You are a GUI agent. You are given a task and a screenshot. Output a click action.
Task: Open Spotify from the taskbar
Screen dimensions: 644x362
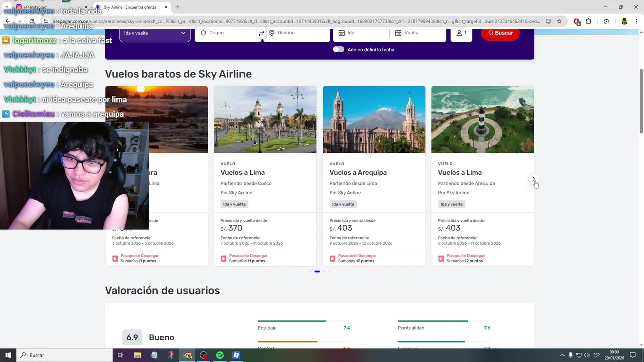220,355
